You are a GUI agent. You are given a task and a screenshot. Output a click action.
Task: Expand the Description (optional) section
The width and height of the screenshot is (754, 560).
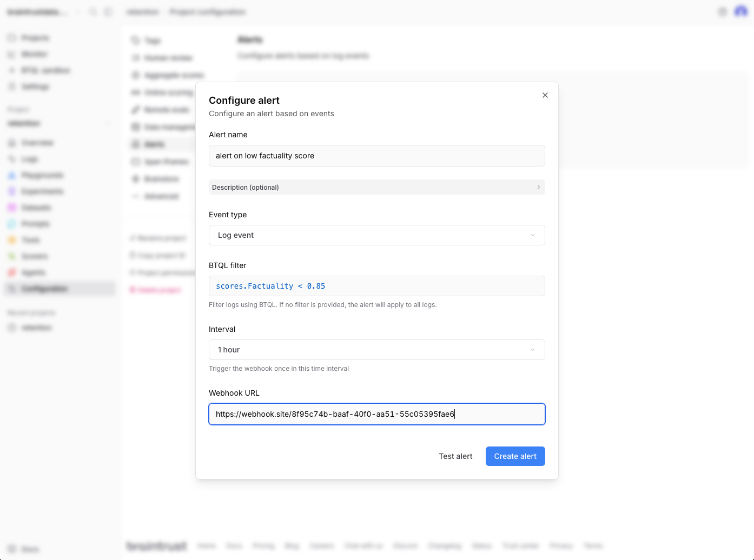377,187
